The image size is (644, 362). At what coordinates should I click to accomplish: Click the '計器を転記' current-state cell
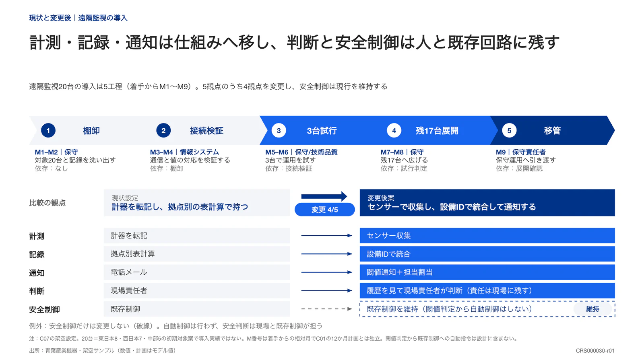coord(197,236)
